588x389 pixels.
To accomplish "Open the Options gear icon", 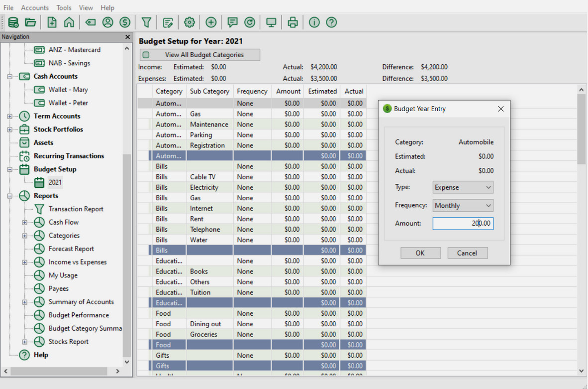I will 190,22.
